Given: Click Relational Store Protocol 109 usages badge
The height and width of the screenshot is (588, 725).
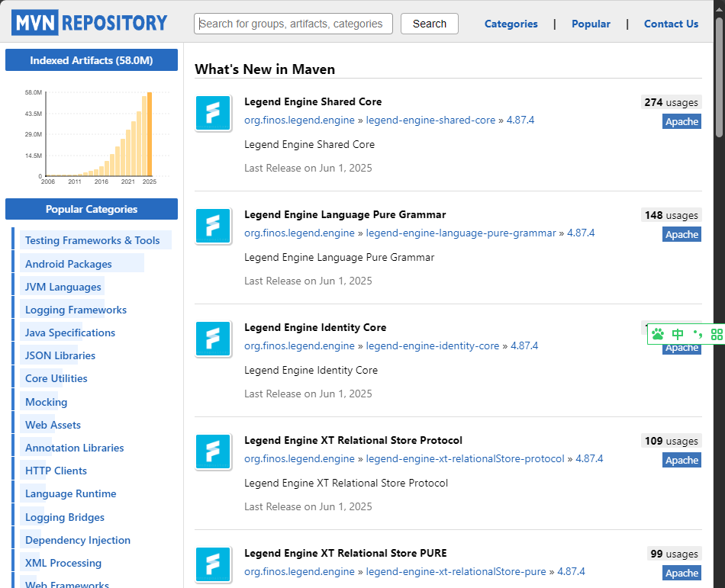Looking at the screenshot, I should [x=672, y=441].
